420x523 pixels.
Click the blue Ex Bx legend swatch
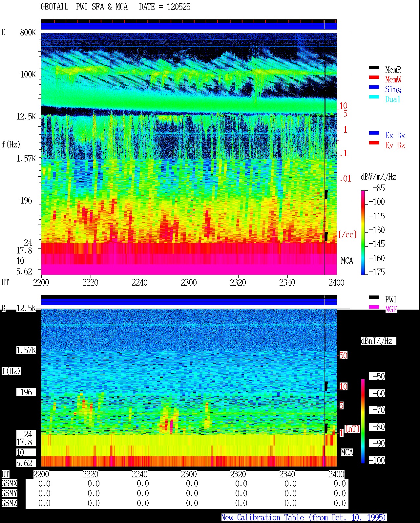point(374,133)
